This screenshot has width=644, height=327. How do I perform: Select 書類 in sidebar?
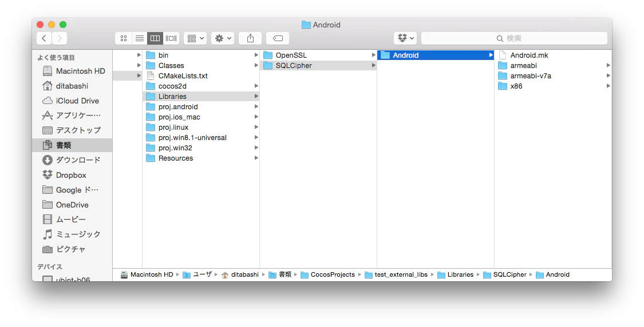pos(72,145)
